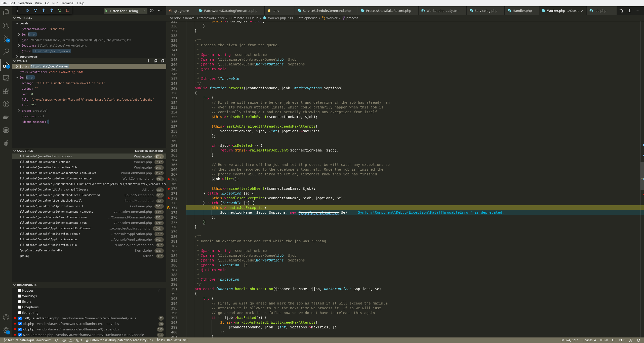
Task: Click the debug Continue button
Action: [28, 10]
